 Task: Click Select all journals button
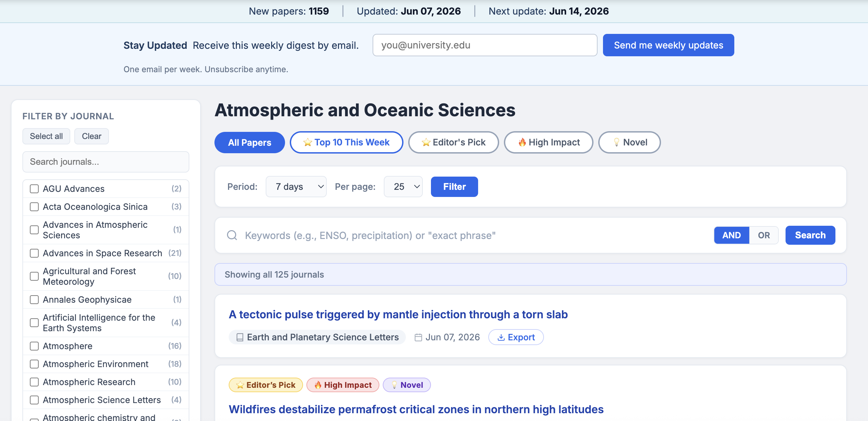click(x=46, y=136)
